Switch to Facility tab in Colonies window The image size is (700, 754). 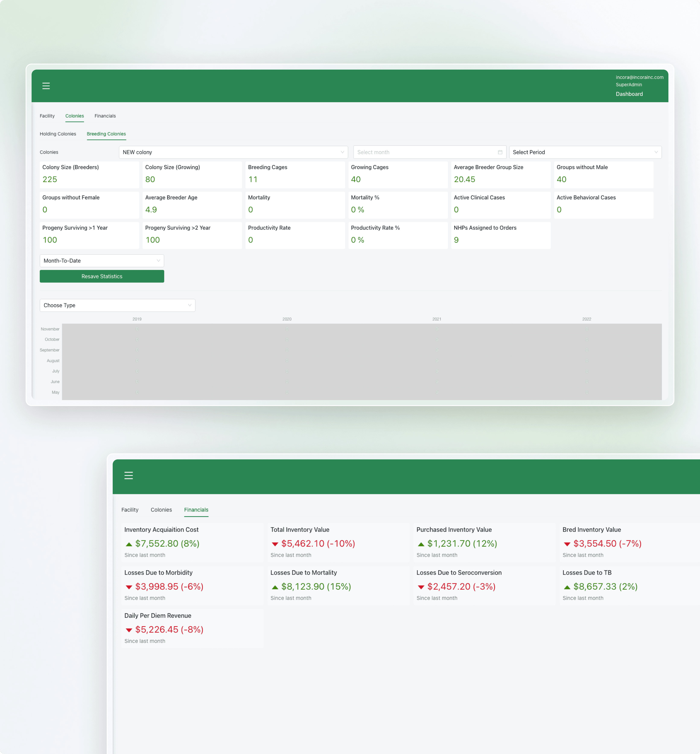tap(47, 116)
